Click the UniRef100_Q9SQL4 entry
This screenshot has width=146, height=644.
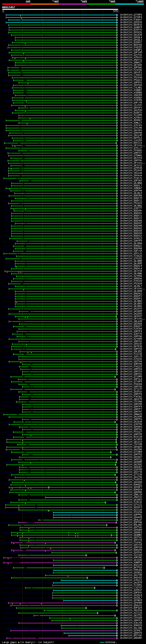[131, 37]
